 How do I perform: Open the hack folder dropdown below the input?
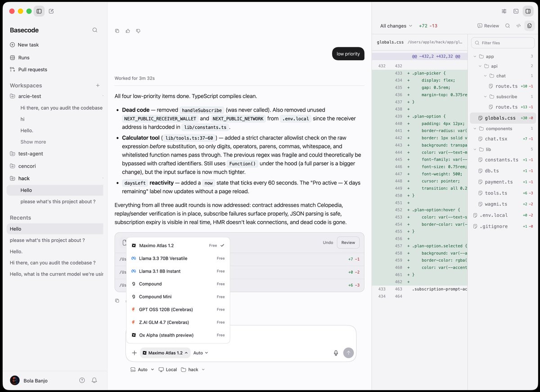(x=193, y=369)
